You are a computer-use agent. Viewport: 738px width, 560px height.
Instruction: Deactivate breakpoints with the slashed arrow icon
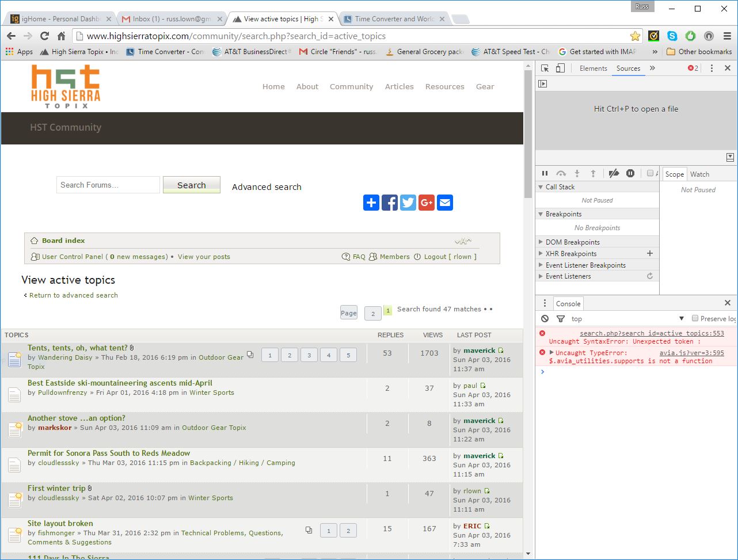(614, 173)
